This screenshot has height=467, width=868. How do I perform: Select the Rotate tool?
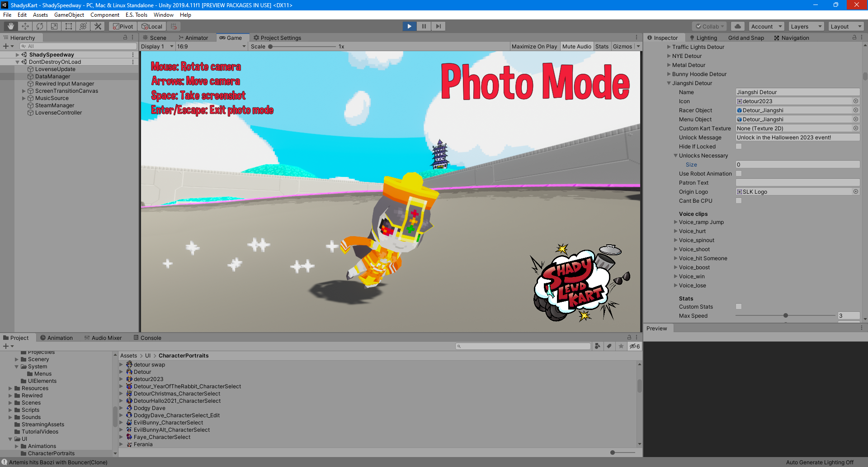pyautogui.click(x=40, y=26)
